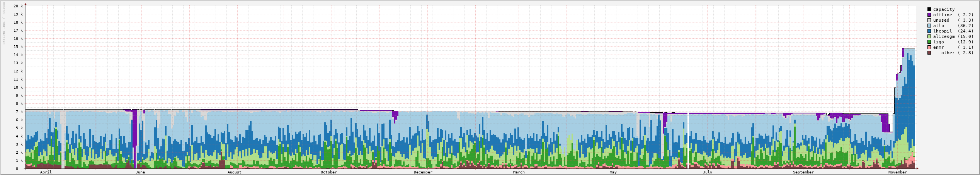Click the dark green ligo legend swatch
Image resolution: width=980 pixels, height=175 pixels.
(x=929, y=42)
